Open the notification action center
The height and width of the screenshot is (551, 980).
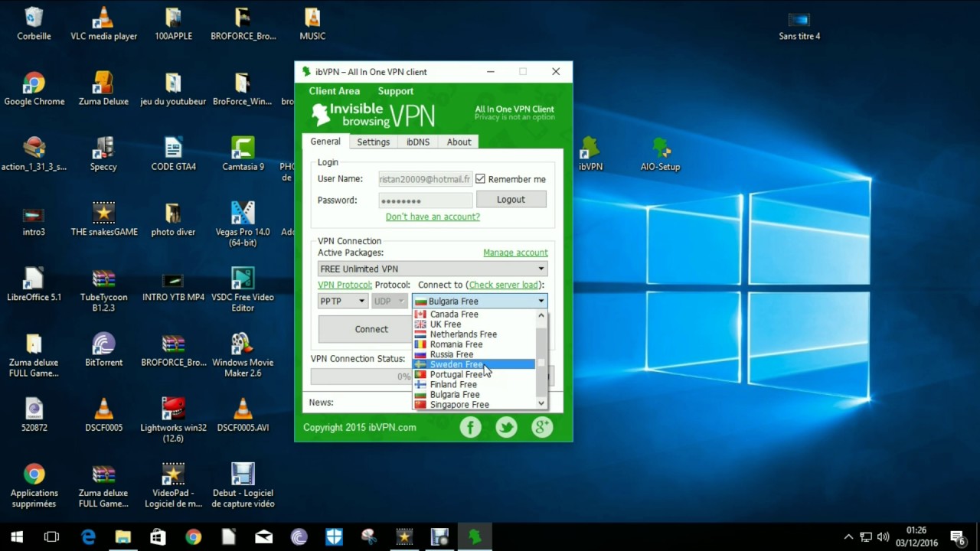coord(957,537)
